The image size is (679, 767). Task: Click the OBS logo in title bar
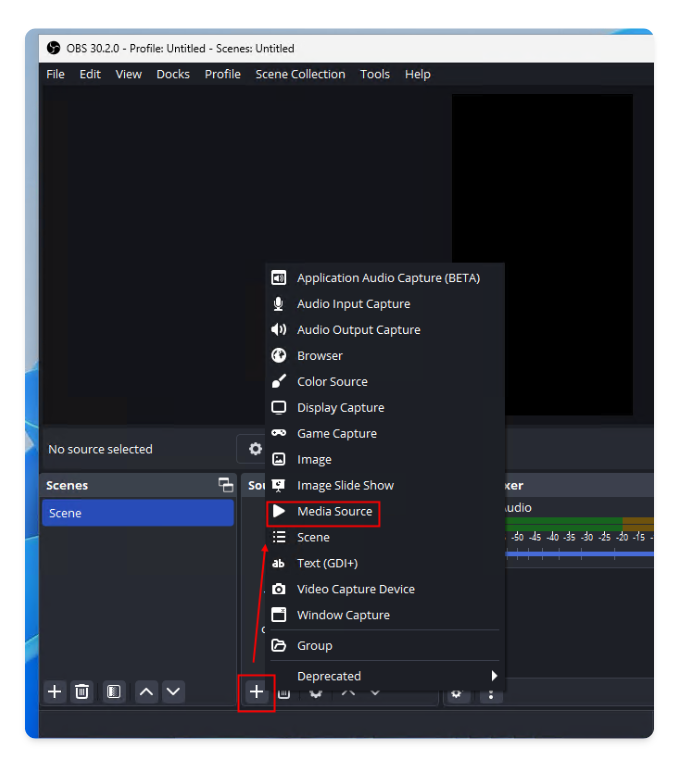coord(53,48)
